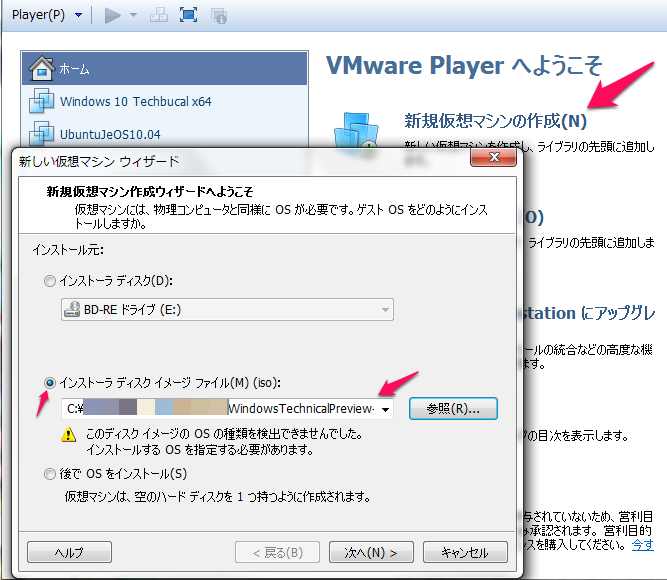The height and width of the screenshot is (580, 667).
Task: Select 後で OS をインストール(S) radio button
Action: [x=50, y=474]
